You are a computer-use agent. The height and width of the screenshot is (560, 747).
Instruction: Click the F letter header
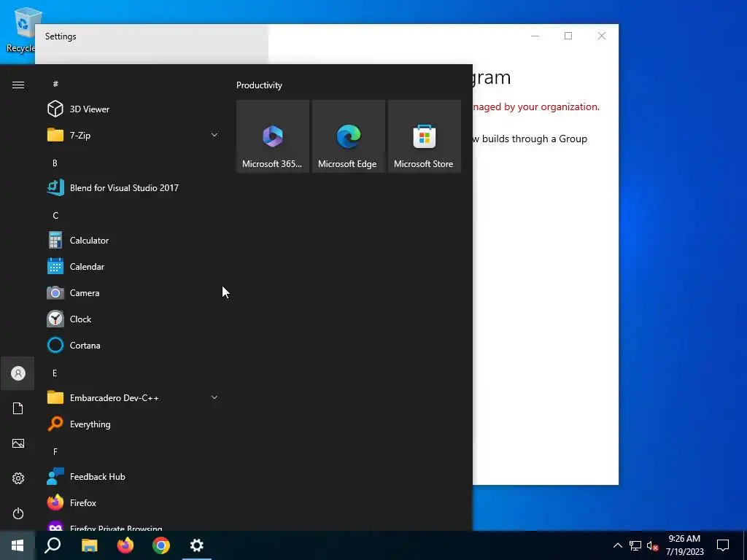pos(55,451)
